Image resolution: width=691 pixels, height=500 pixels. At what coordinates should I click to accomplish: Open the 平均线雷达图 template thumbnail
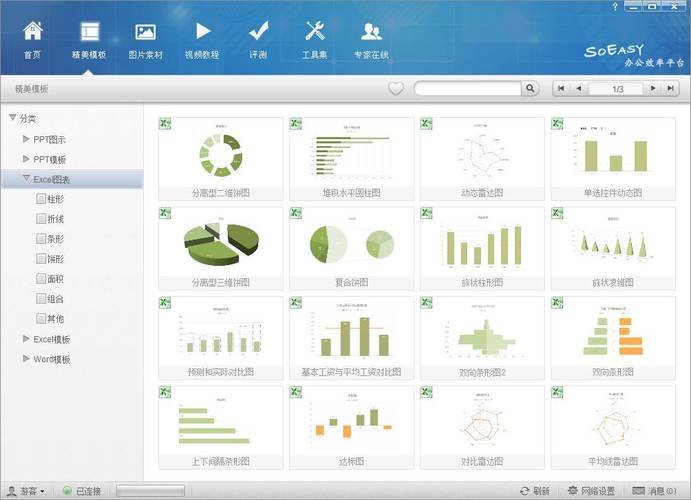click(x=613, y=427)
